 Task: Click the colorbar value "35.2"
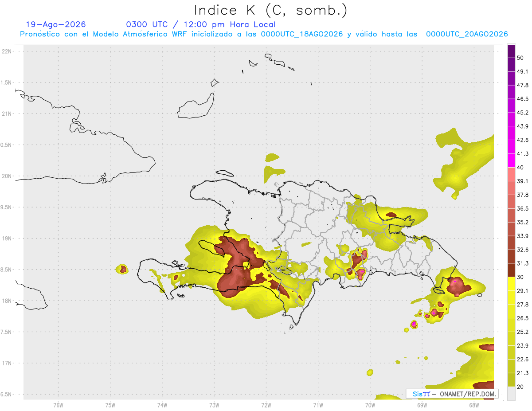(x=523, y=222)
